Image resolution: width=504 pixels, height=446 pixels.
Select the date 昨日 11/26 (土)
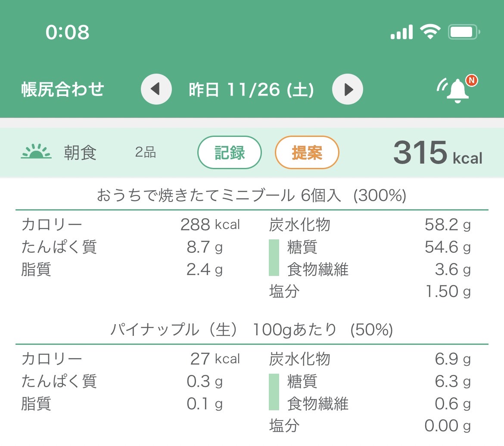252,90
